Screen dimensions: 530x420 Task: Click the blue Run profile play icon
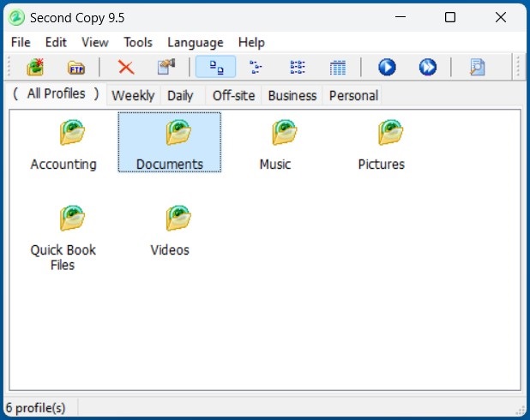[x=387, y=67]
